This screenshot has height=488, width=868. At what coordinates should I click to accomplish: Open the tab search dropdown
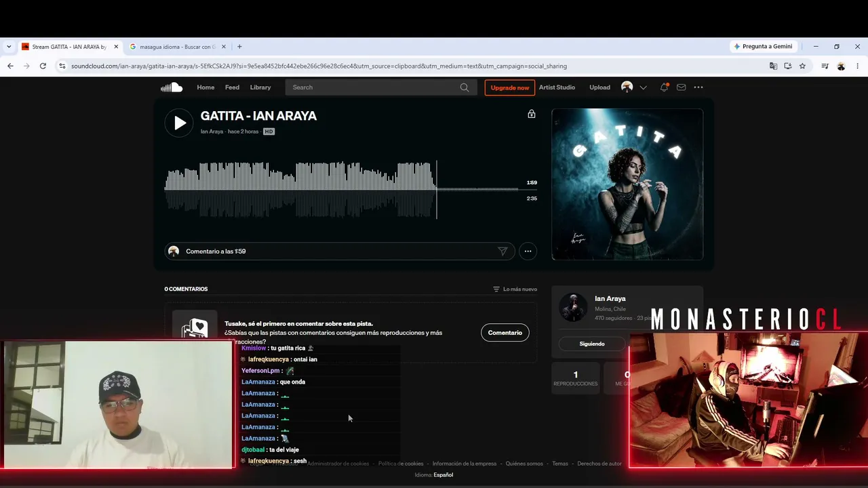click(9, 47)
